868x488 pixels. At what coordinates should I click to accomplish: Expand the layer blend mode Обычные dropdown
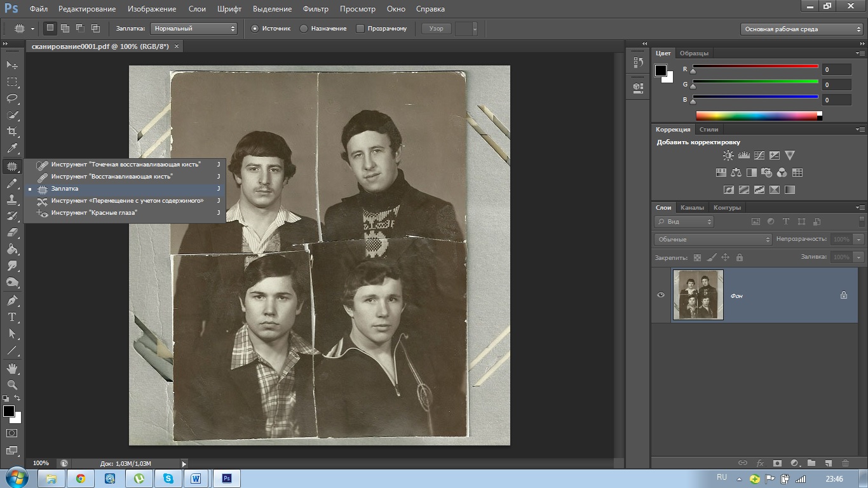click(x=712, y=240)
